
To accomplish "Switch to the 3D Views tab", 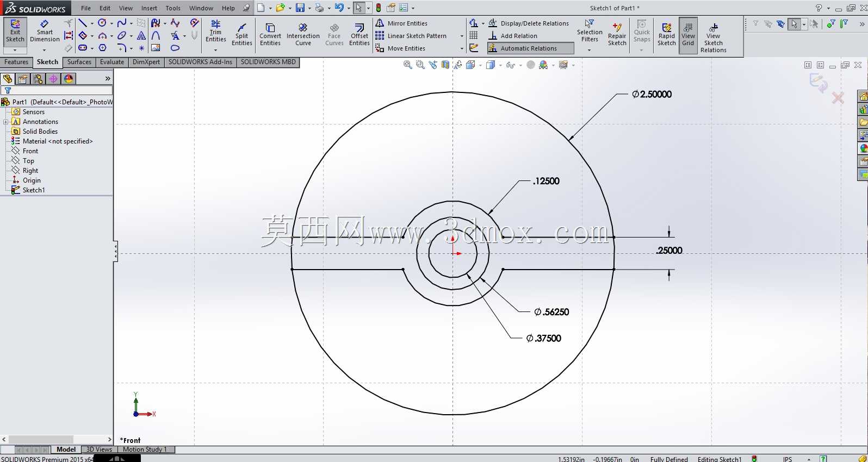I will click(99, 449).
